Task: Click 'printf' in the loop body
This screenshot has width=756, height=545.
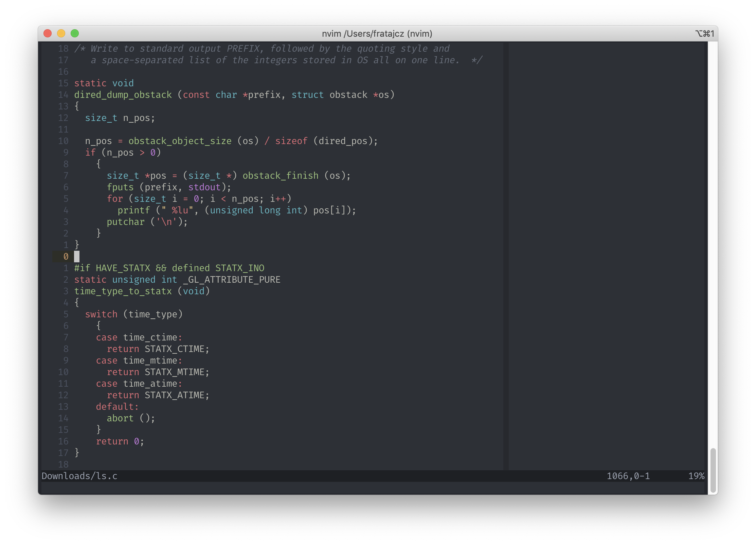Action: click(x=134, y=210)
